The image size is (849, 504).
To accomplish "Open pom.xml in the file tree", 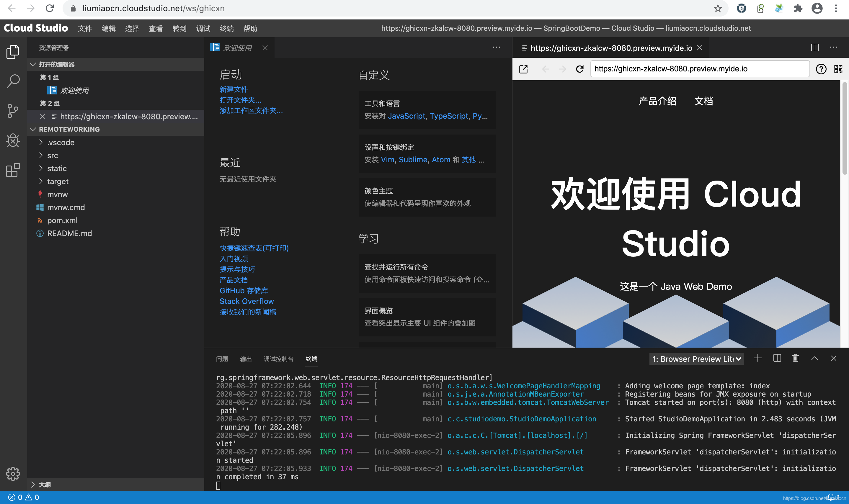I will (x=115, y=220).
